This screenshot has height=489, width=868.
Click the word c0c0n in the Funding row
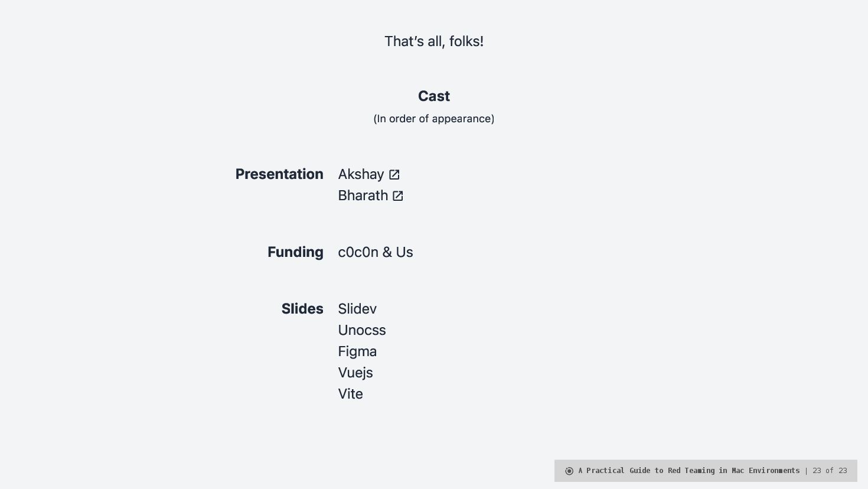click(x=358, y=252)
